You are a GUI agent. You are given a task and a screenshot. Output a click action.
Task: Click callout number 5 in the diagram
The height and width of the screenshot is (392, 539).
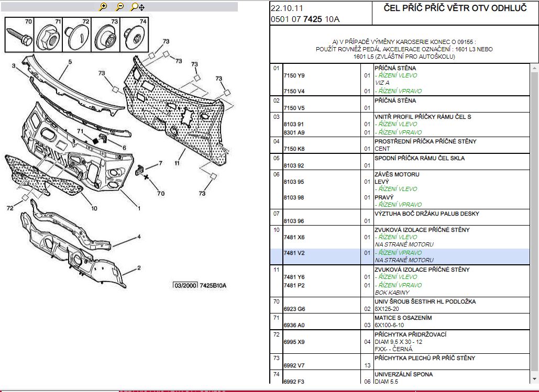coord(69,62)
